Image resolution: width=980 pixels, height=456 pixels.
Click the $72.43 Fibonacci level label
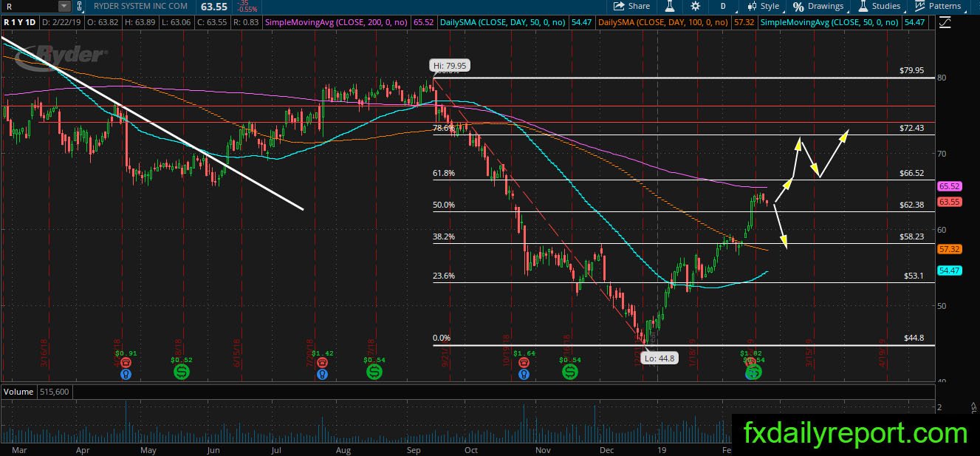click(x=912, y=128)
